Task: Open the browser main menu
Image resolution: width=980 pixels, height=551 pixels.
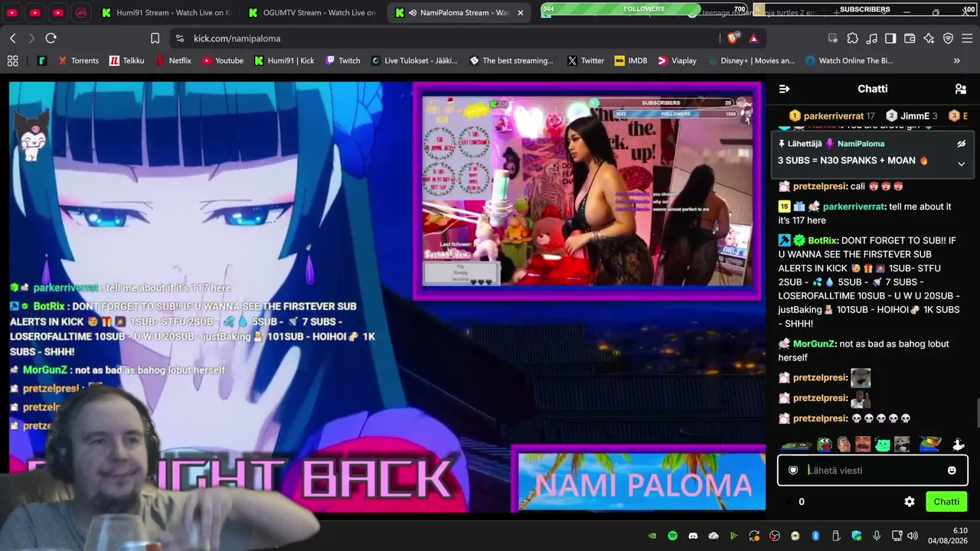Action: 967,38
